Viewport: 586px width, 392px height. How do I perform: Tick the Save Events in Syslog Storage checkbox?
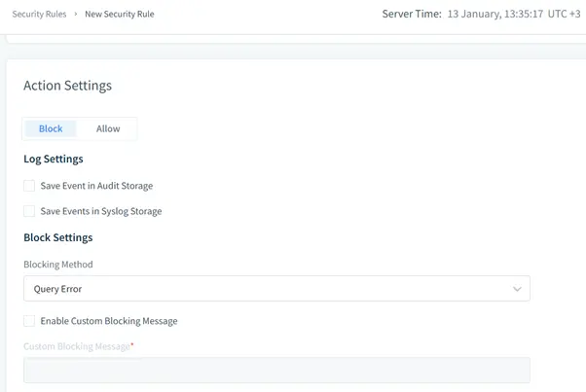(x=29, y=211)
